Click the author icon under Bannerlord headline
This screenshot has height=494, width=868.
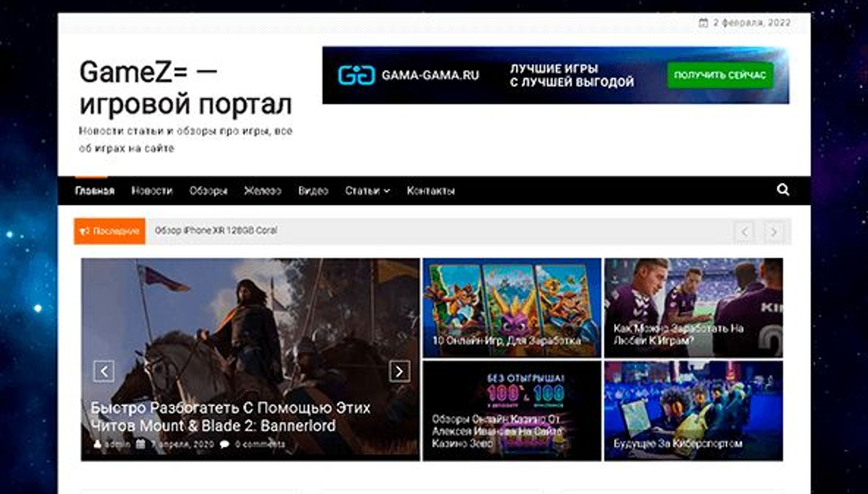click(97, 443)
